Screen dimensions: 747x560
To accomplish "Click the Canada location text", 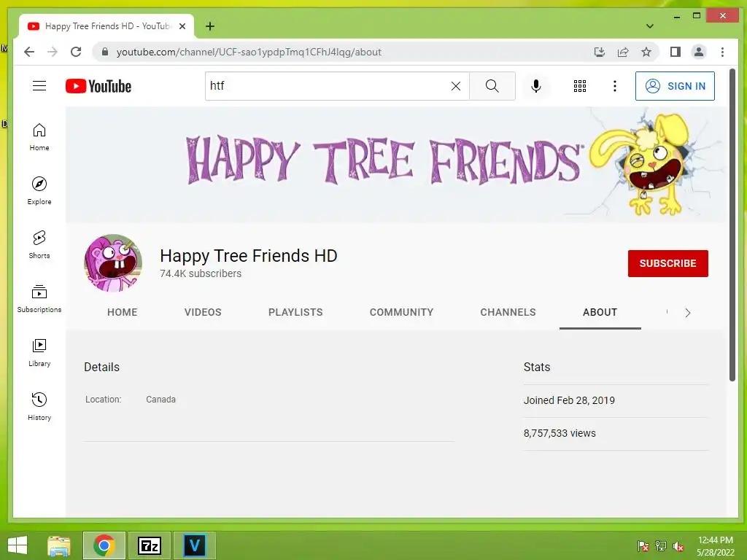I will [x=160, y=400].
